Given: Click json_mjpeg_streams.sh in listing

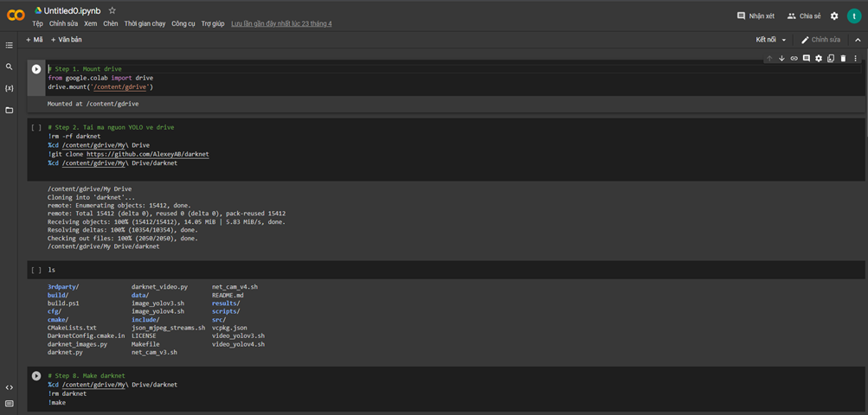Looking at the screenshot, I should pos(168,328).
